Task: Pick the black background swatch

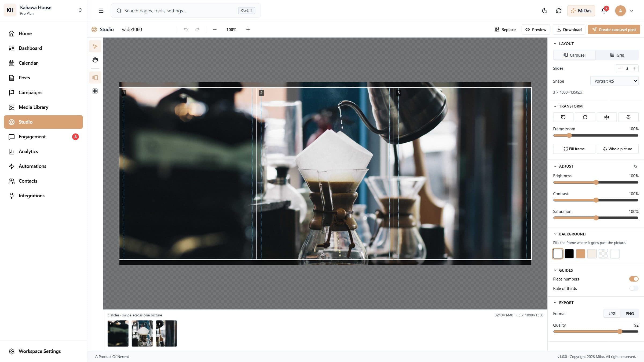Action: pyautogui.click(x=569, y=254)
